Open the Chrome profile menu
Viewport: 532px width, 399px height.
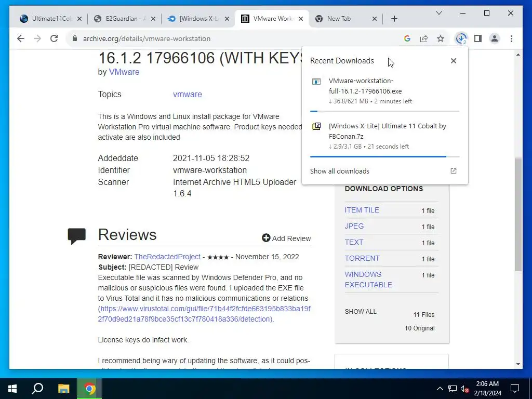pyautogui.click(x=495, y=38)
